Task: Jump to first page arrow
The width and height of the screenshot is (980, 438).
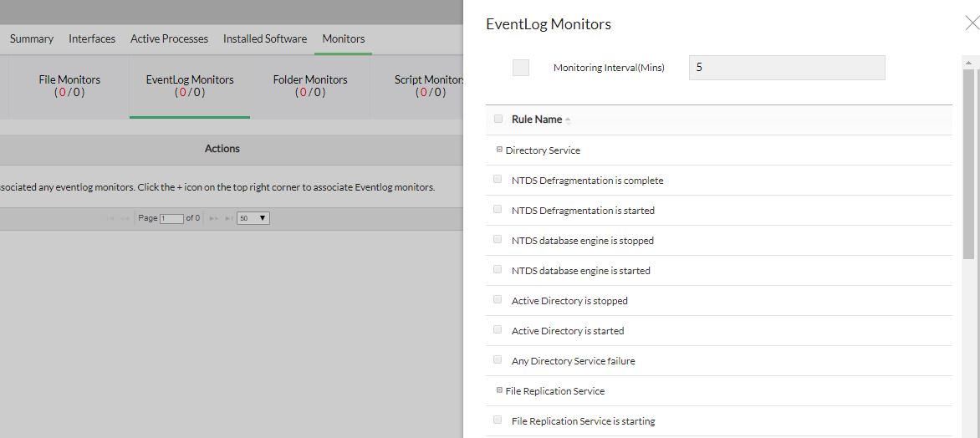Action: [x=110, y=218]
